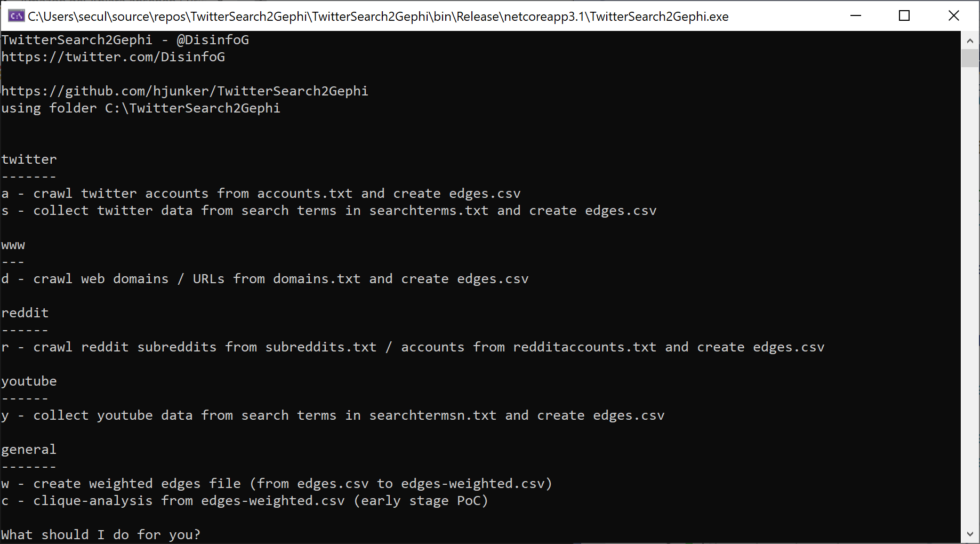Click the vertical scrollbar thumb
The image size is (980, 544).
(x=970, y=58)
